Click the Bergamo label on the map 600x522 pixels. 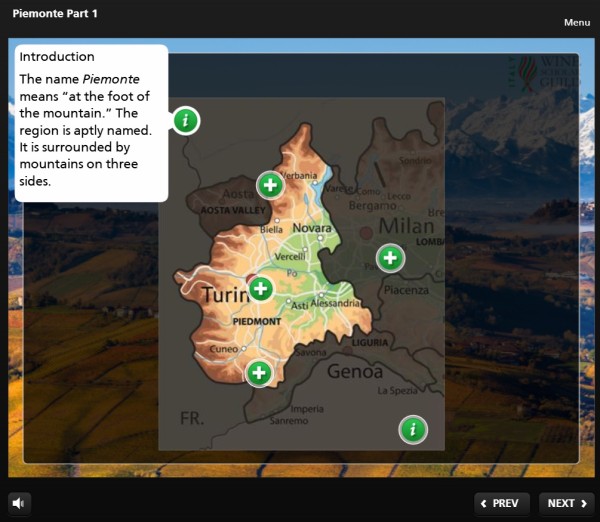372,206
